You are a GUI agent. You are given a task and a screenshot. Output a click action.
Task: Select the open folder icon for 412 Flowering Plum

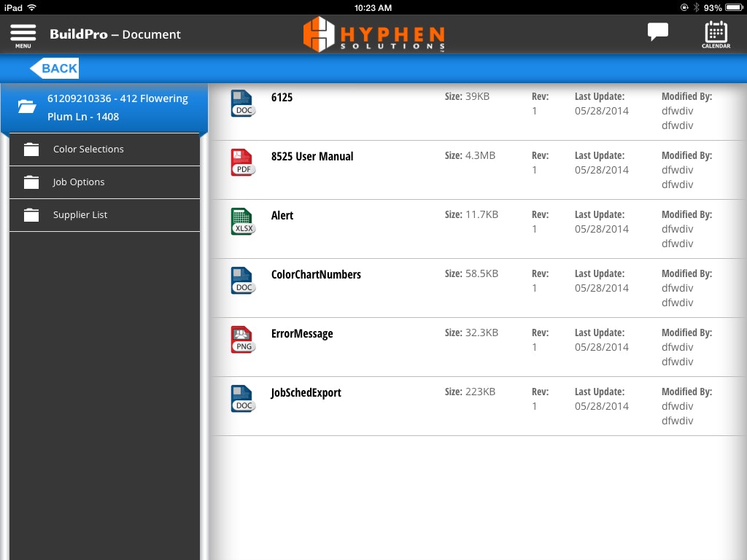27,106
